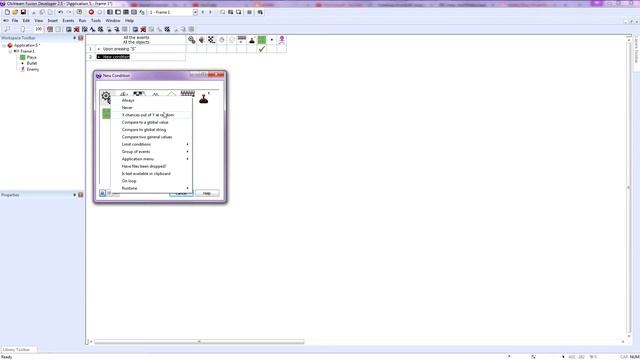The width and height of the screenshot is (640, 360).
Task: Choose the Always condition
Action: 151,100
